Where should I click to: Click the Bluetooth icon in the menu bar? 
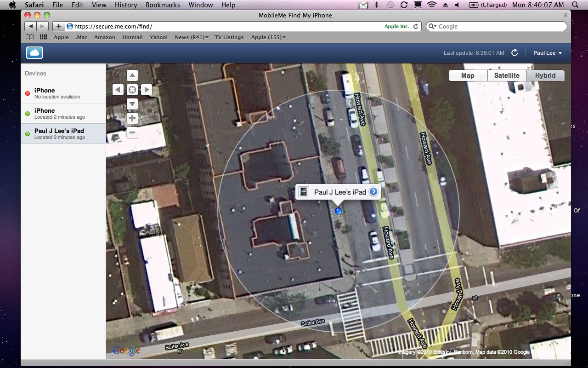[376, 5]
